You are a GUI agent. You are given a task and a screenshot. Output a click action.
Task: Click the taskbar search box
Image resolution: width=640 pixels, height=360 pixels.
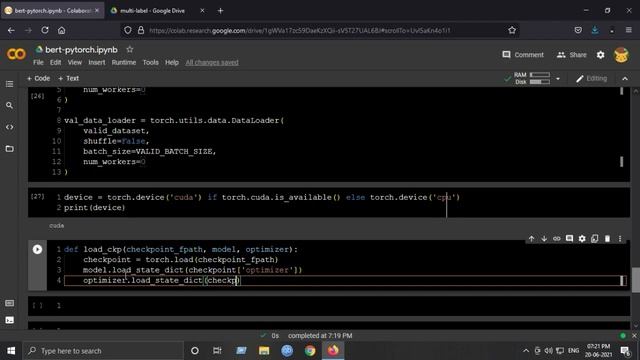[x=103, y=351]
